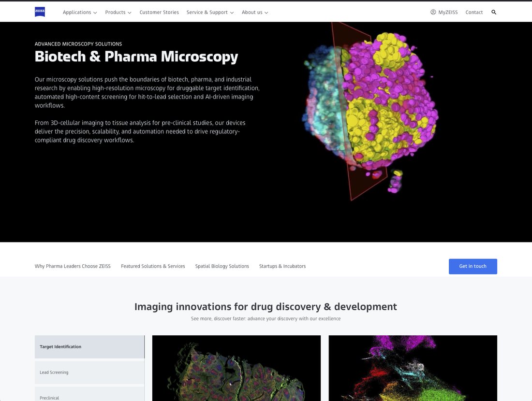Click the 'Imaging innovations for drug discovery & development' heading
Image resolution: width=532 pixels, height=401 pixels.
click(266, 306)
